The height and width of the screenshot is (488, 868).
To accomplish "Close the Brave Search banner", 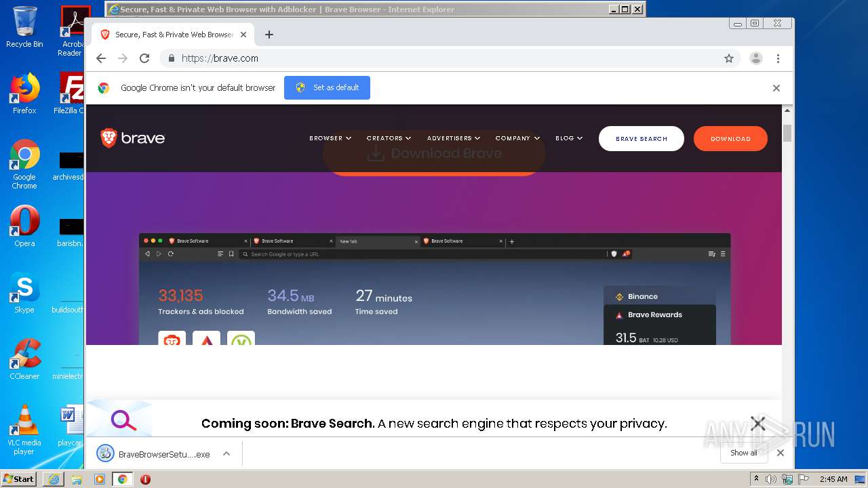I will (758, 424).
